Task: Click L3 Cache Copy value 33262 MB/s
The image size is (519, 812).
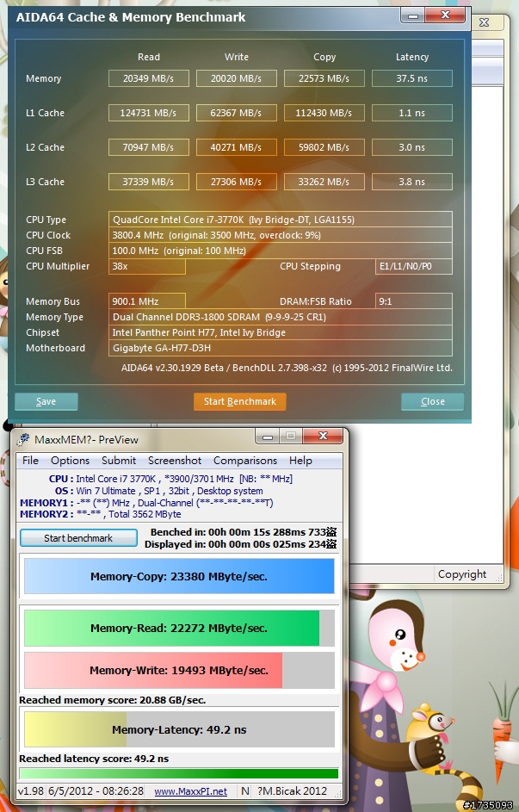Action: tap(324, 182)
